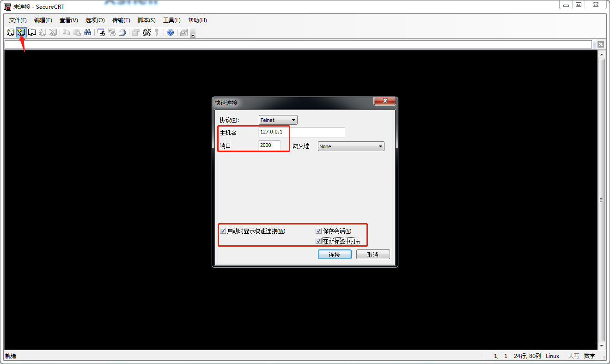The image size is (610, 364).
Task: Expand the toolbar overflow arrow
Action: coord(193,34)
